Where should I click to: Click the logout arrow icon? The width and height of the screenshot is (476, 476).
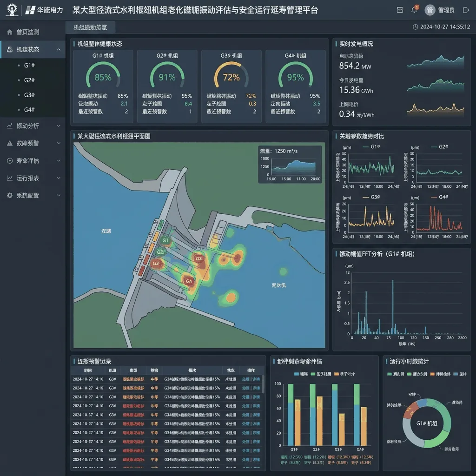466,10
